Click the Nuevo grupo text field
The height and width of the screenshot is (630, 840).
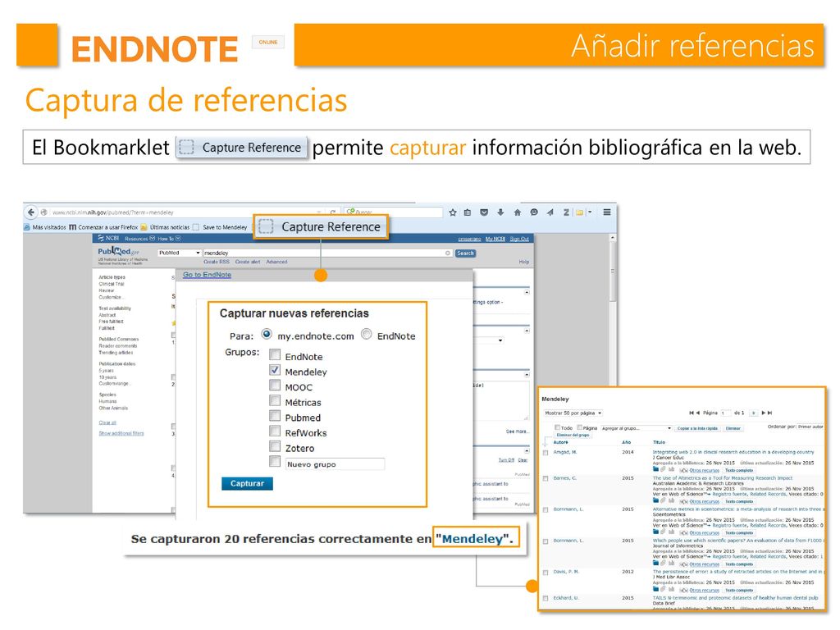pyautogui.click(x=335, y=464)
